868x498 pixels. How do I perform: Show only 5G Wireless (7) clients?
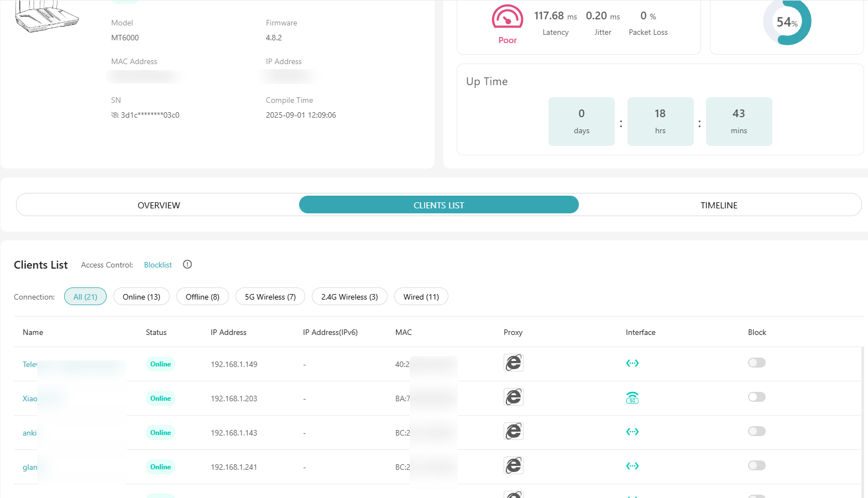click(x=270, y=297)
